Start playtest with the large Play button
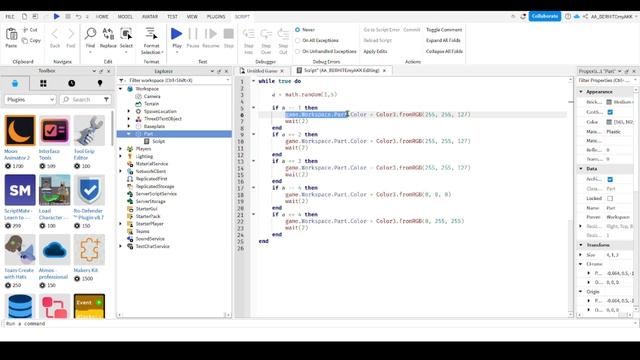This screenshot has width=640, height=360. point(177,34)
